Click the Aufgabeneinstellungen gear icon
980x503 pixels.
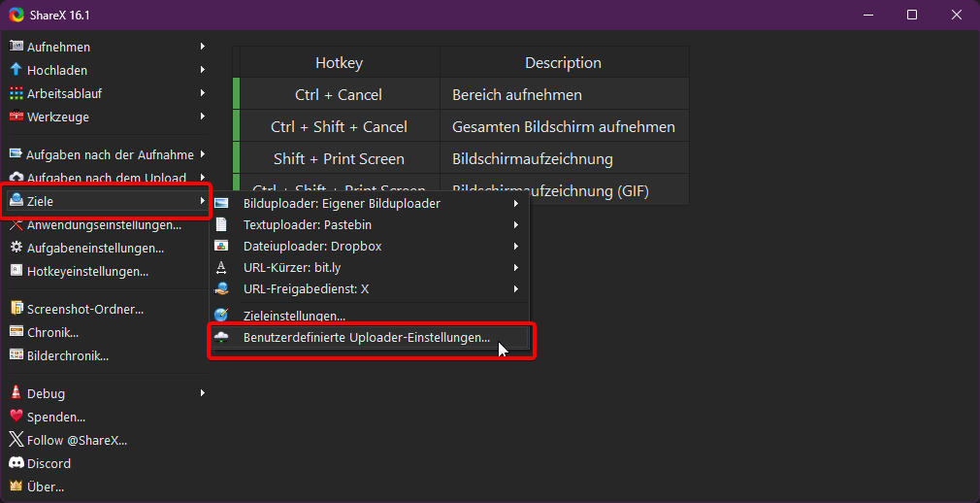pos(16,248)
